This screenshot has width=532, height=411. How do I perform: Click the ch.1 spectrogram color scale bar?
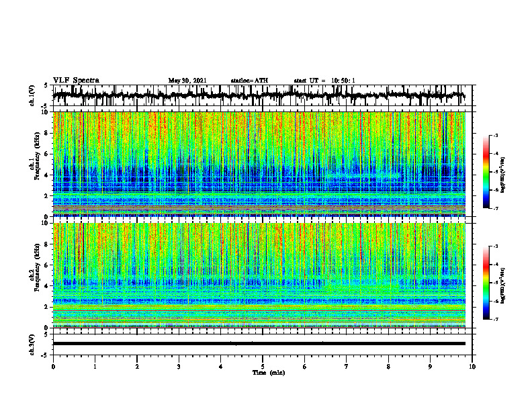486,172
